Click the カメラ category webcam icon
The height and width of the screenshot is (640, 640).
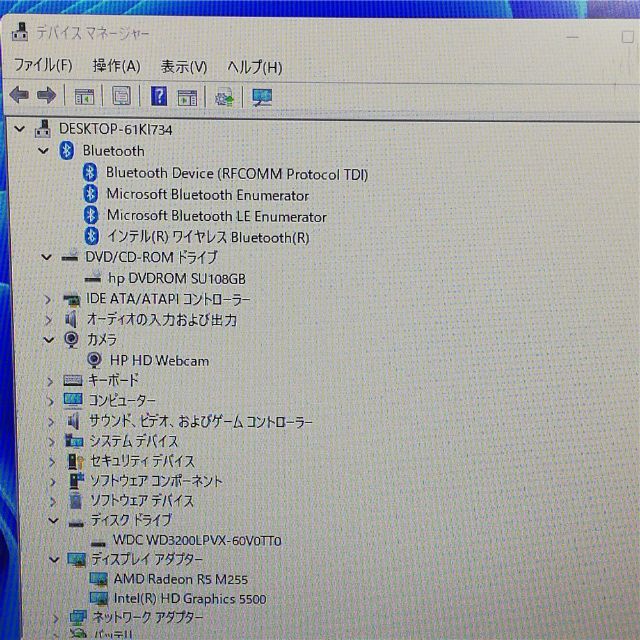tap(71, 340)
